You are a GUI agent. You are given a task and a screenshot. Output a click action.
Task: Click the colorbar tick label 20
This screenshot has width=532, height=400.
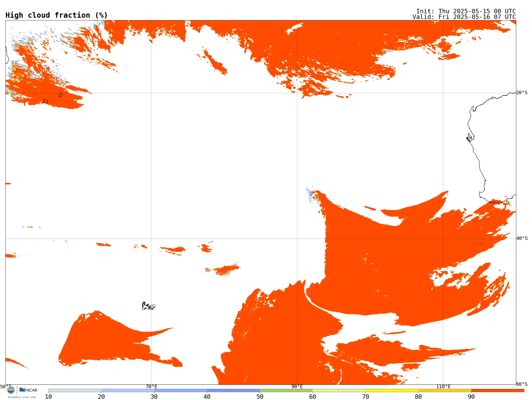(x=101, y=397)
